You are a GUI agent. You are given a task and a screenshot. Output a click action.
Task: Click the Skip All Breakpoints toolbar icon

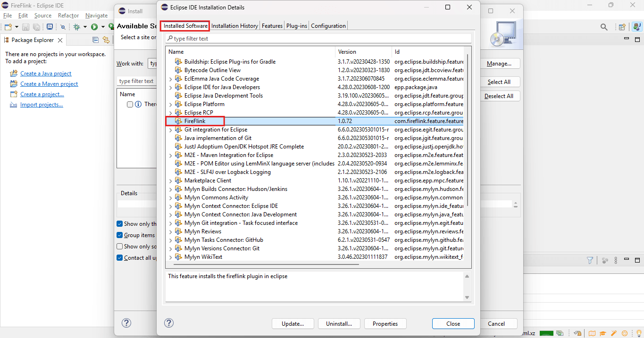click(63, 27)
